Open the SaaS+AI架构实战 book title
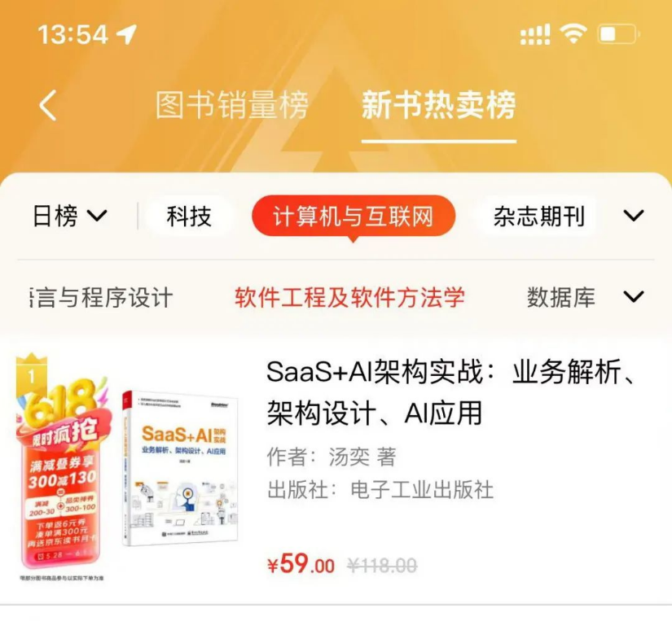Viewport: 672px width, 621px height. coord(450,391)
